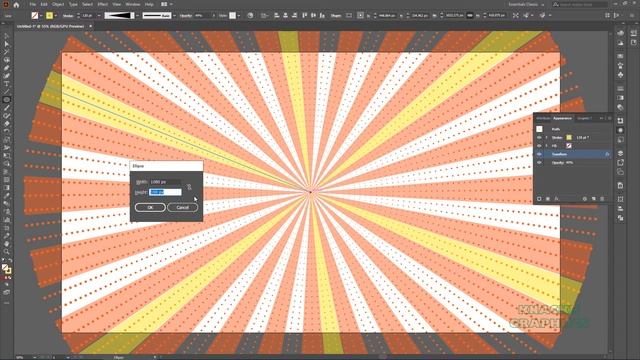Click the Transform effect link in Appearance
Image resolution: width=640 pixels, height=360 pixels.
559,154
